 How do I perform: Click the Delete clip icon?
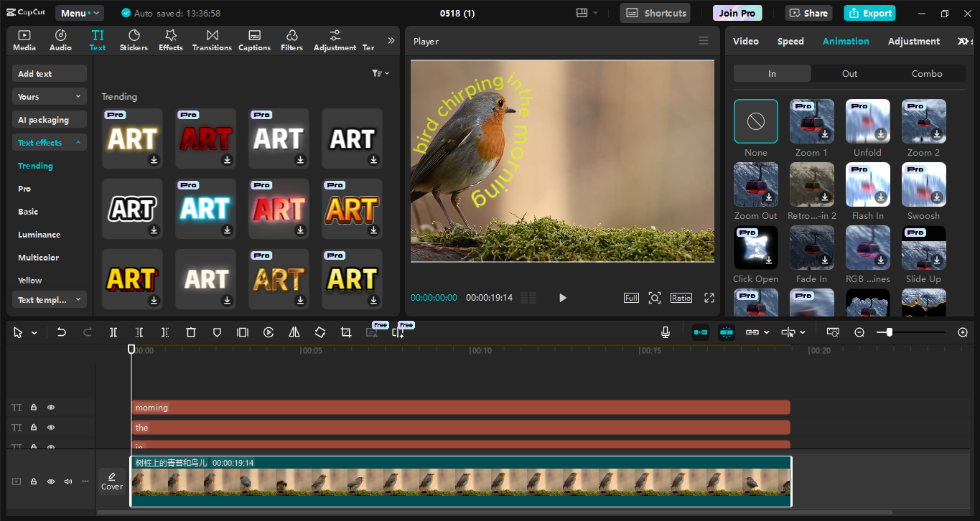coord(190,332)
